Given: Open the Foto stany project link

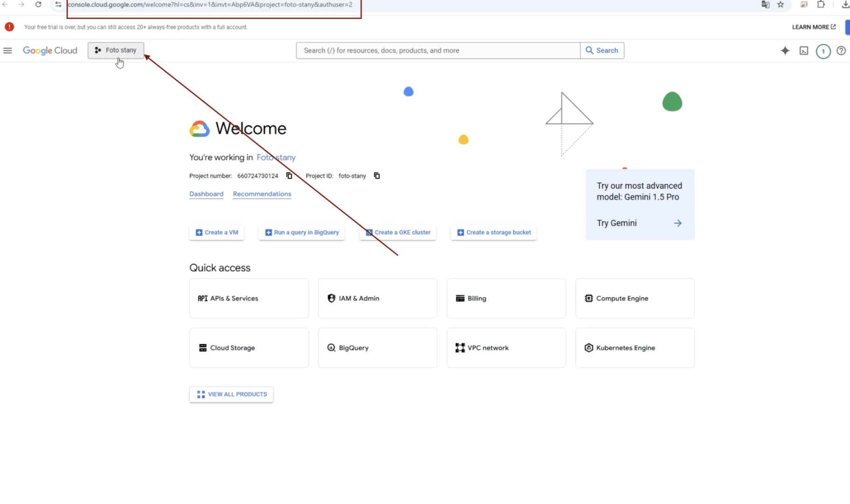Looking at the screenshot, I should coord(276,157).
